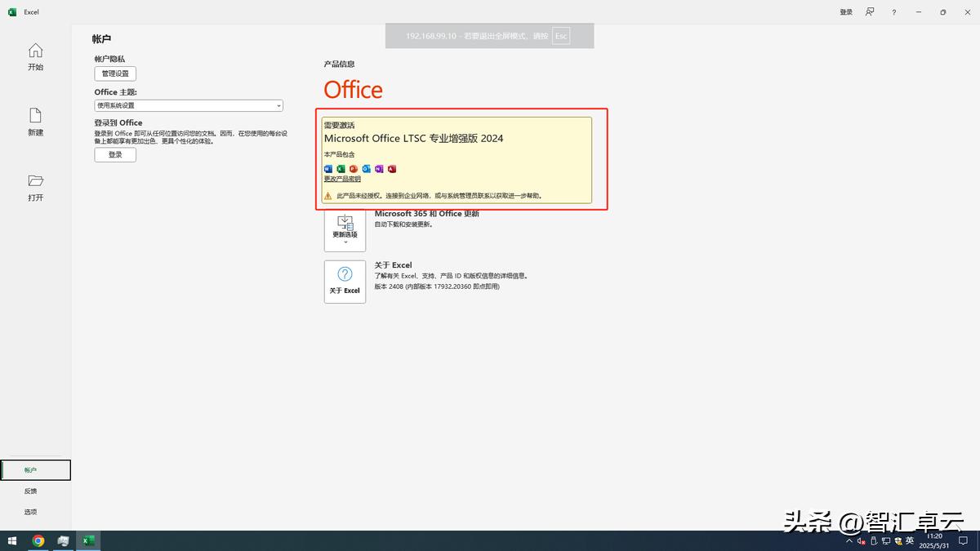Image resolution: width=980 pixels, height=551 pixels.
Task: Click the Excel app icon in product info
Action: click(x=341, y=169)
